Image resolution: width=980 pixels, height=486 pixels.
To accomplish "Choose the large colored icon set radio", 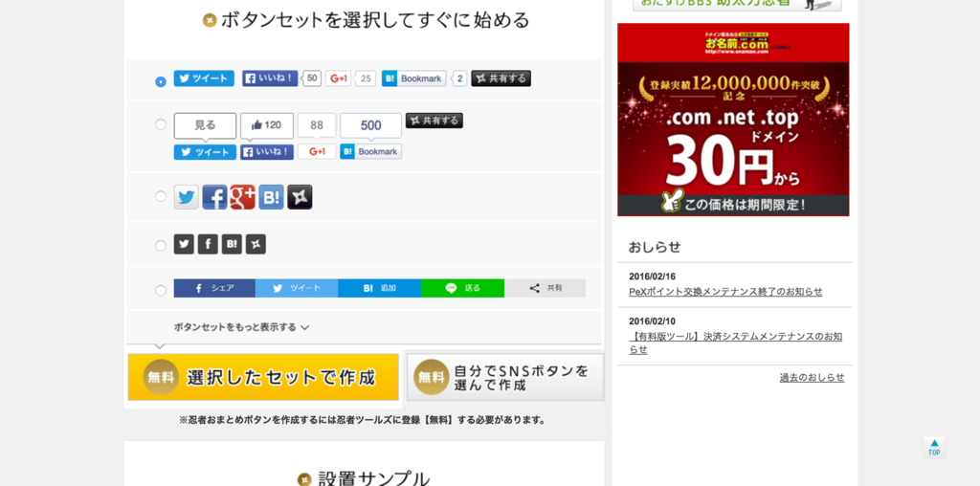I will [x=161, y=197].
